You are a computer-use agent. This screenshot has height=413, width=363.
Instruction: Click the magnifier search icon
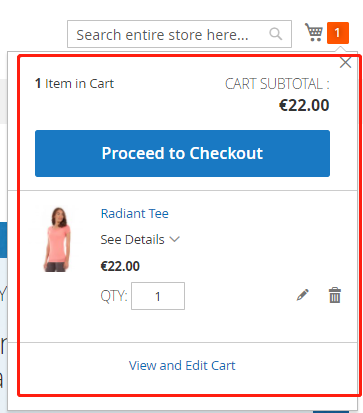[276, 34]
